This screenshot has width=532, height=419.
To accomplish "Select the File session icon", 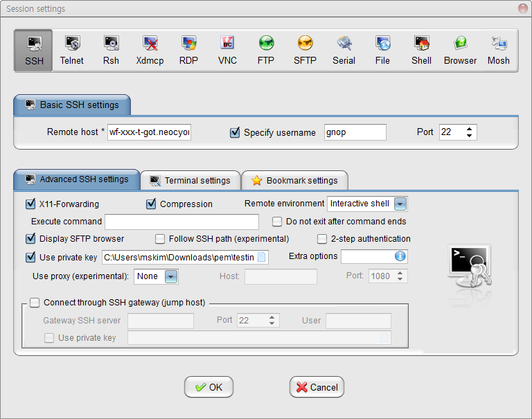I will [382, 51].
